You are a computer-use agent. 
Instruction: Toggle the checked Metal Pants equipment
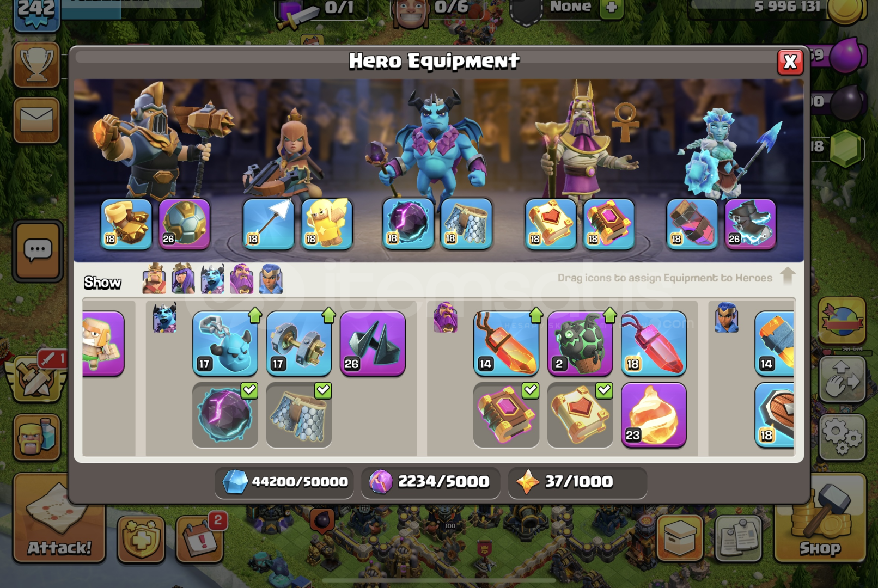[x=298, y=415]
